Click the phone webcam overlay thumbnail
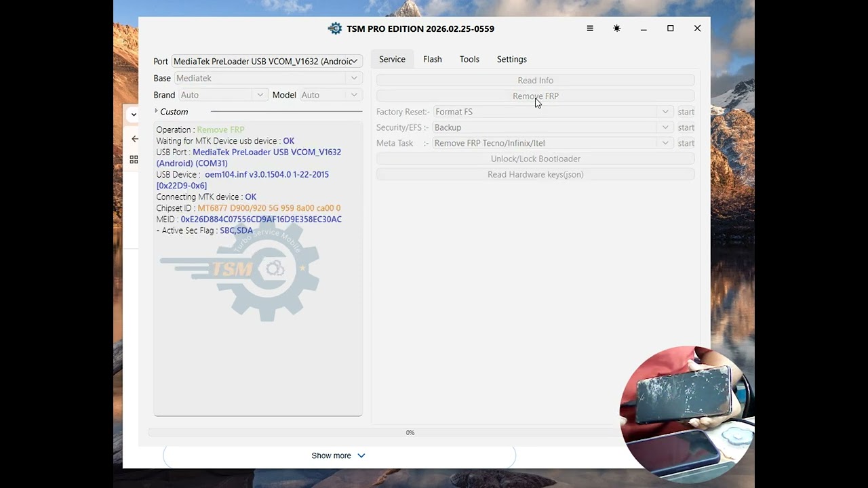868x488 pixels. [686, 413]
